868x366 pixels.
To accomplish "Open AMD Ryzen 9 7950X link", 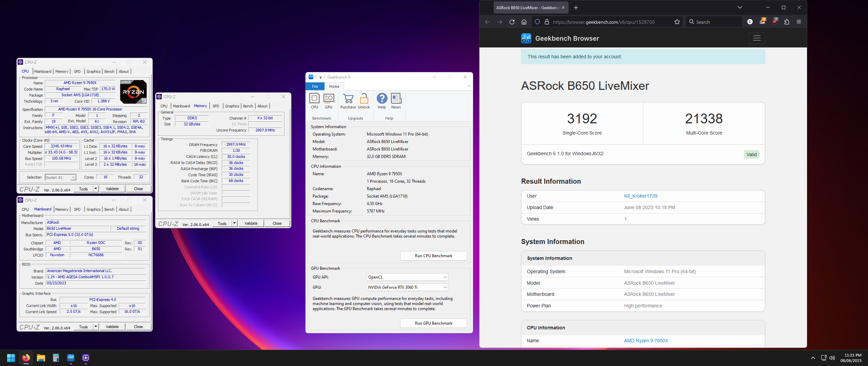I will click(x=646, y=341).
